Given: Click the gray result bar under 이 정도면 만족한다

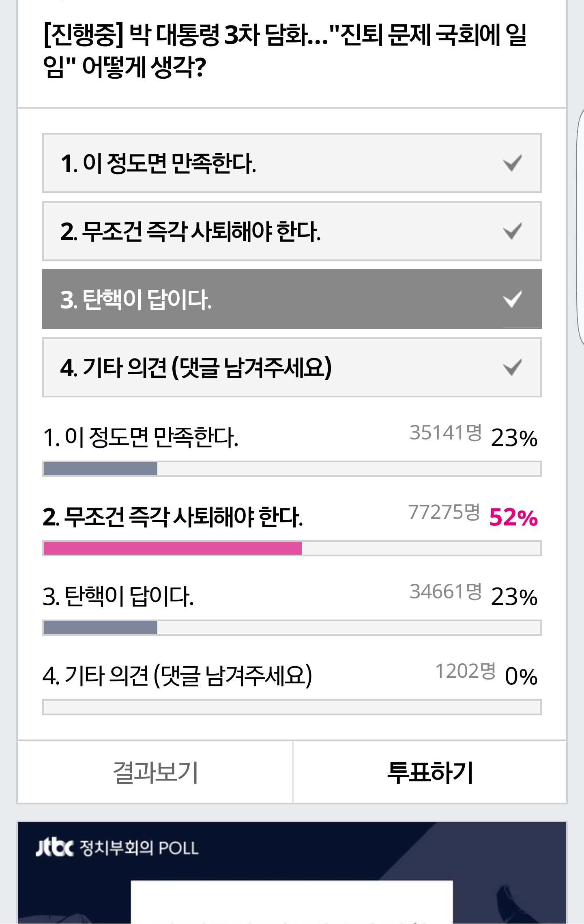Looking at the screenshot, I should click(101, 469).
